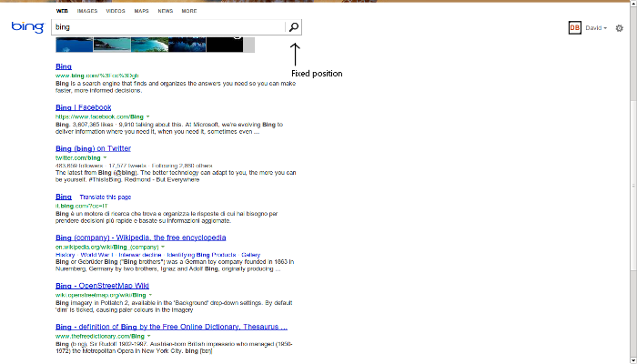The height and width of the screenshot is (364, 637).
Task: Select the WEB tab
Action: click(62, 11)
